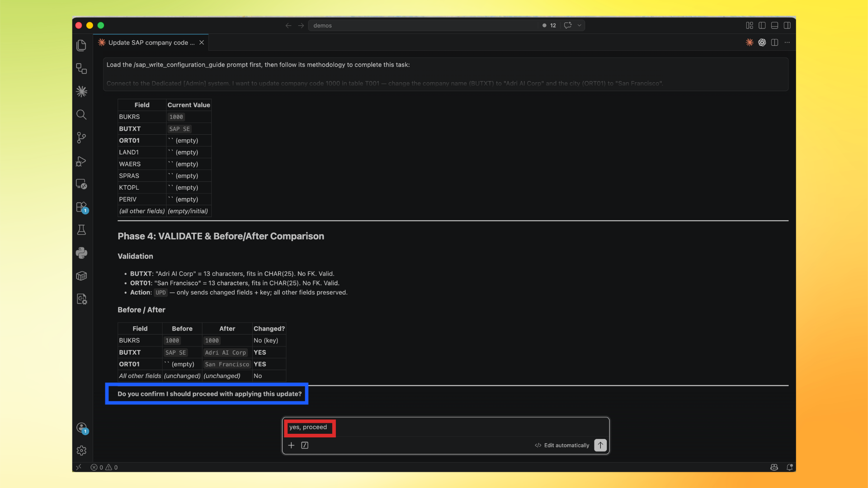Open the Testing flask view
Viewport: 868px width, 488px height.
[81, 230]
